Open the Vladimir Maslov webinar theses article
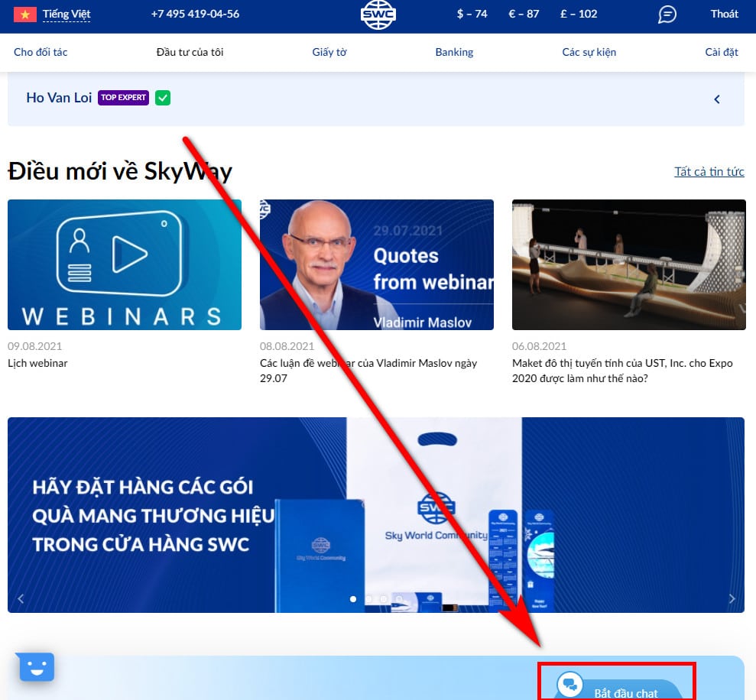 coord(368,371)
